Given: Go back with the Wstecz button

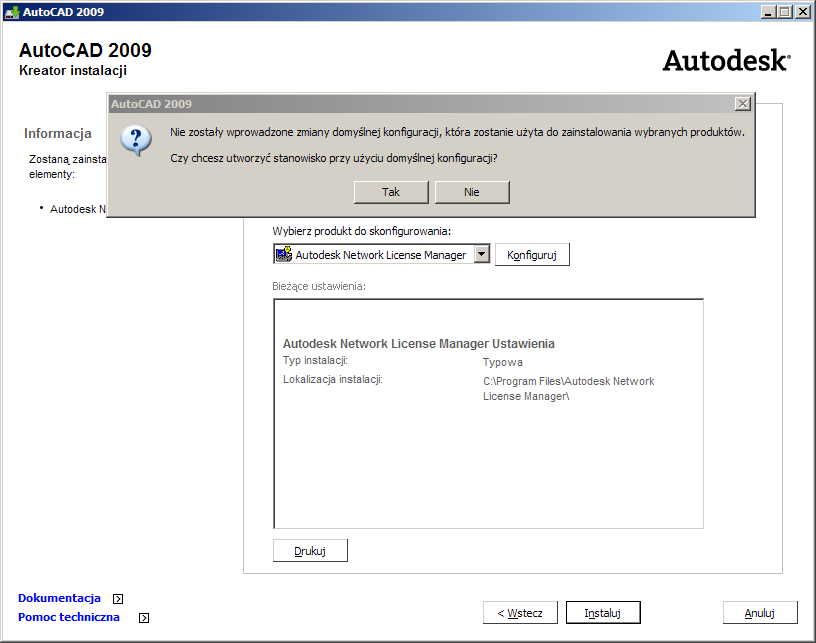Looking at the screenshot, I should click(x=520, y=613).
